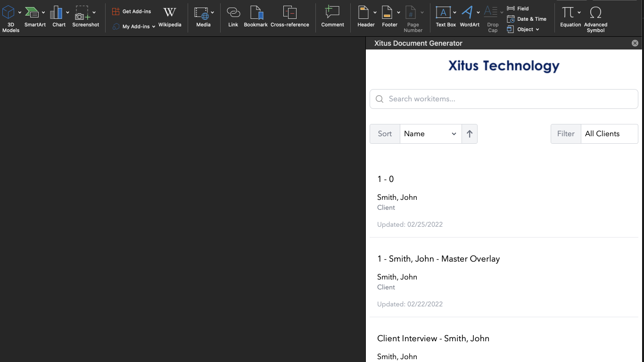Expand the Footer dropdown arrow
The width and height of the screenshot is (644, 362).
[x=399, y=13]
